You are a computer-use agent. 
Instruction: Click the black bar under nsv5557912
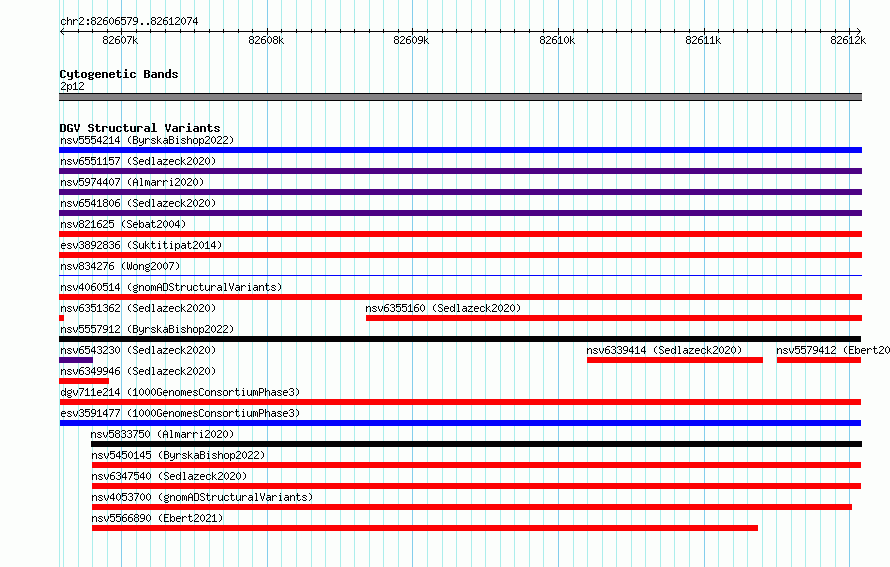[460, 339]
